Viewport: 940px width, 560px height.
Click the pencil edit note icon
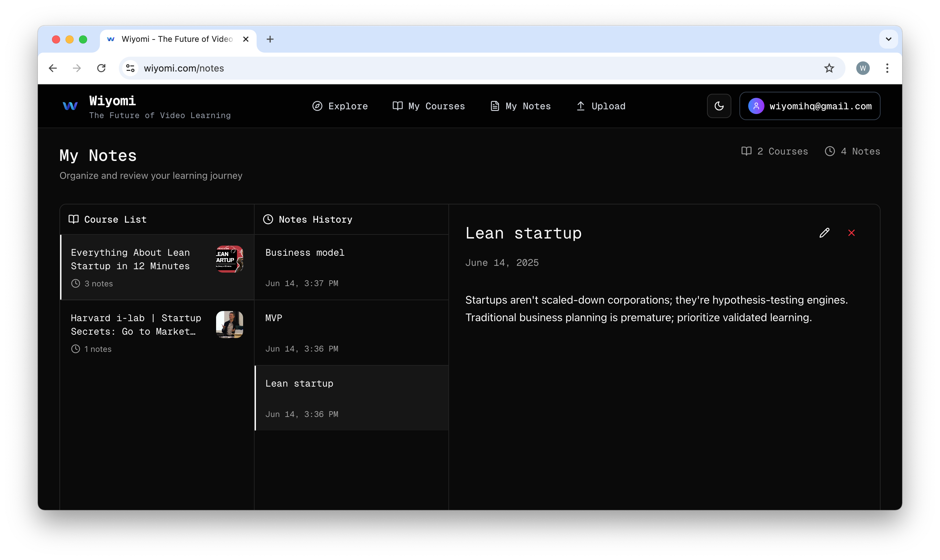[824, 233]
